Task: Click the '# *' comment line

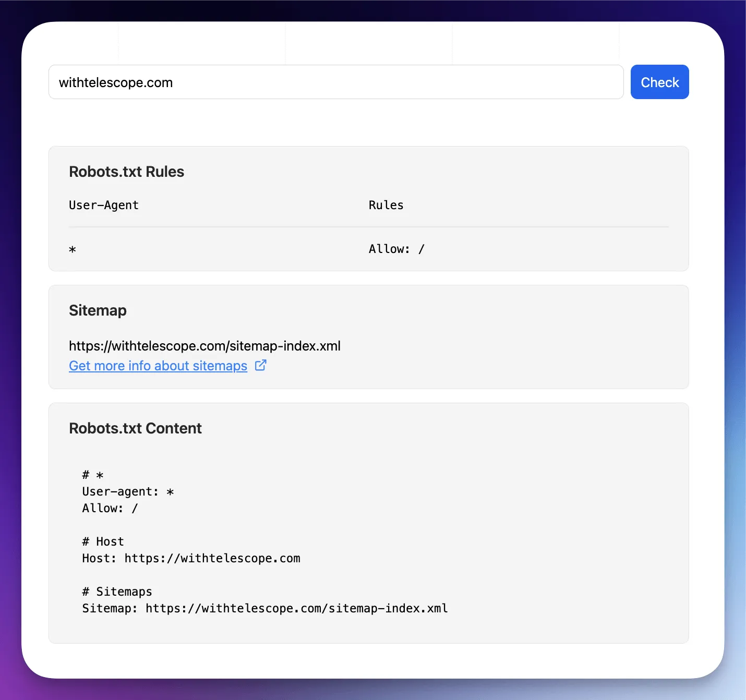Action: [x=93, y=475]
